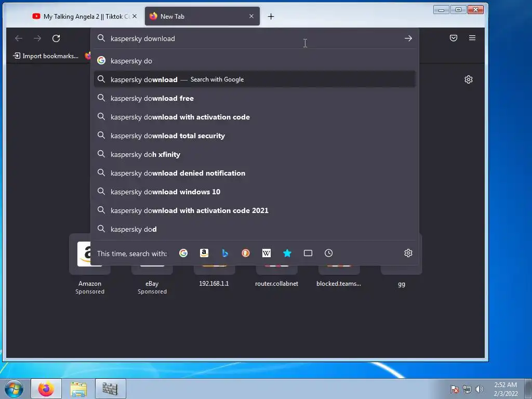Open the Amazon sponsored shortcut
The width and height of the screenshot is (532, 399).
point(89,264)
